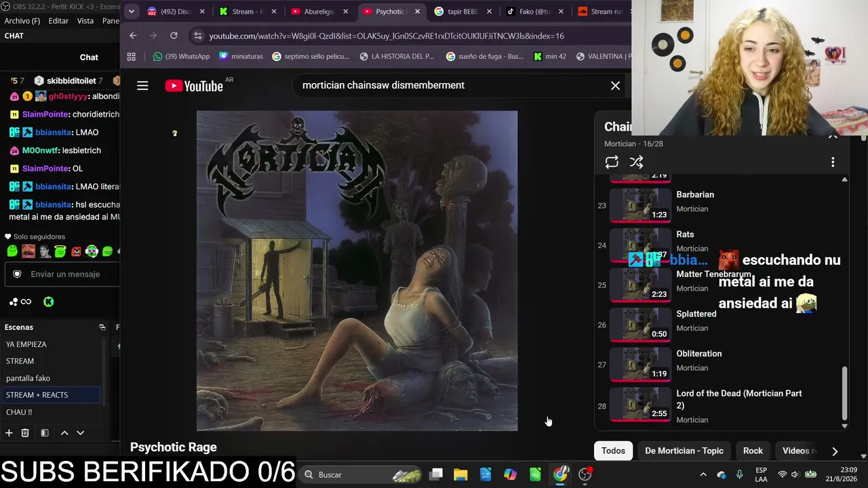Toggle playlist loop in the Mortician queue

click(x=612, y=162)
